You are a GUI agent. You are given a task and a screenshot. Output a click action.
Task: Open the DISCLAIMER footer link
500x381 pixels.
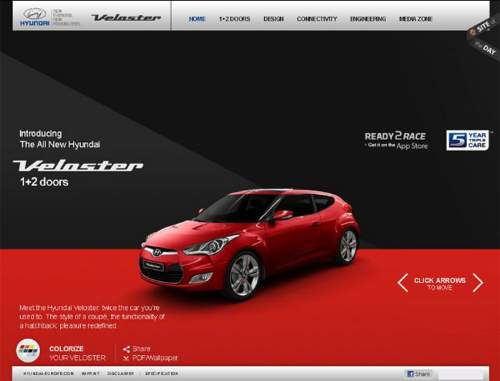point(120,374)
